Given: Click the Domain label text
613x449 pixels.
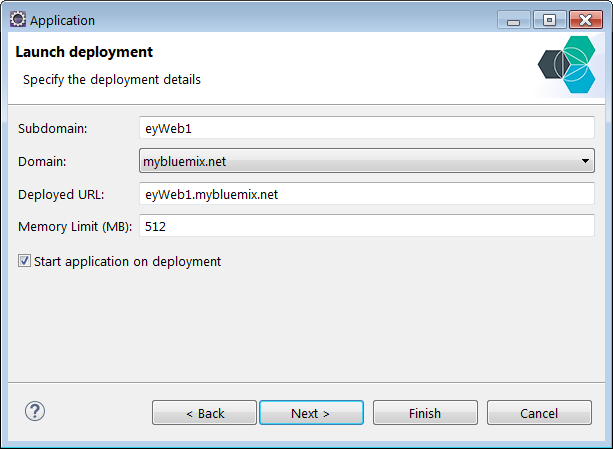Looking at the screenshot, I should click(42, 161).
